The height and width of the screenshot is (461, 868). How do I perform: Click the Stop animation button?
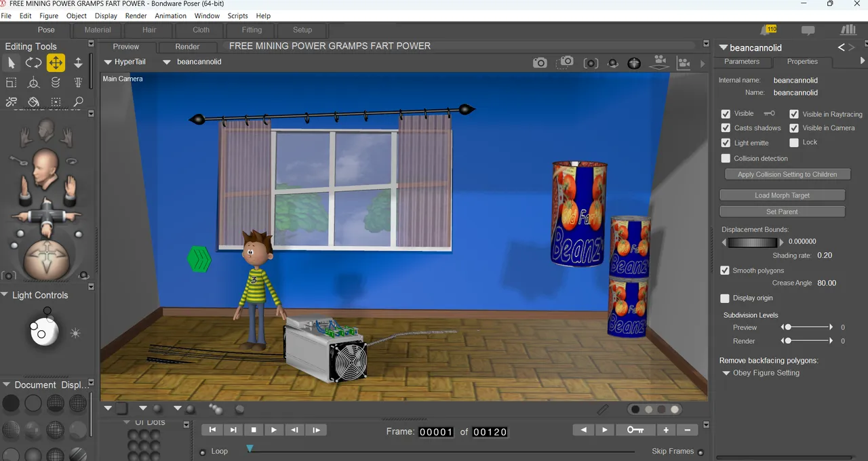click(254, 430)
